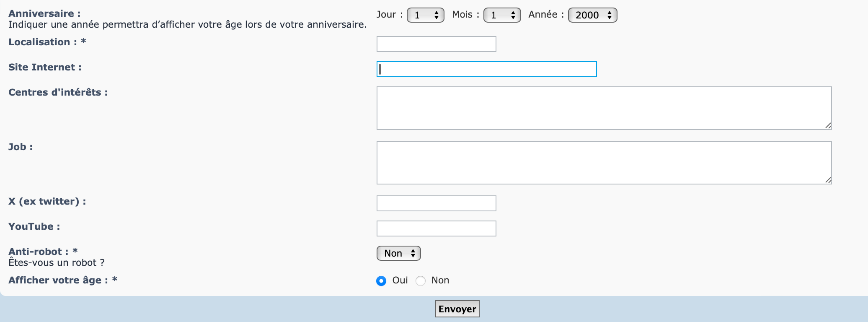Grab the Job textarea resize handle
Image resolution: width=868 pixels, height=322 pixels.
828,180
